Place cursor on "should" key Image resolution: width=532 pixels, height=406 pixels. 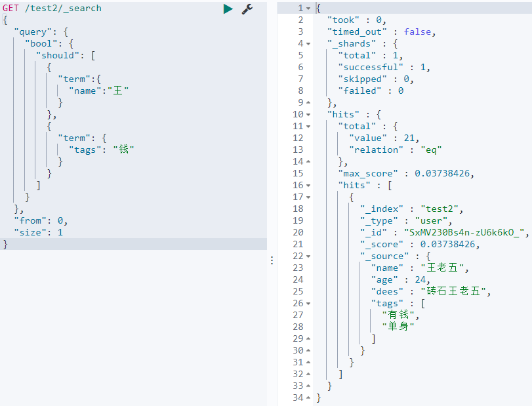point(58,55)
